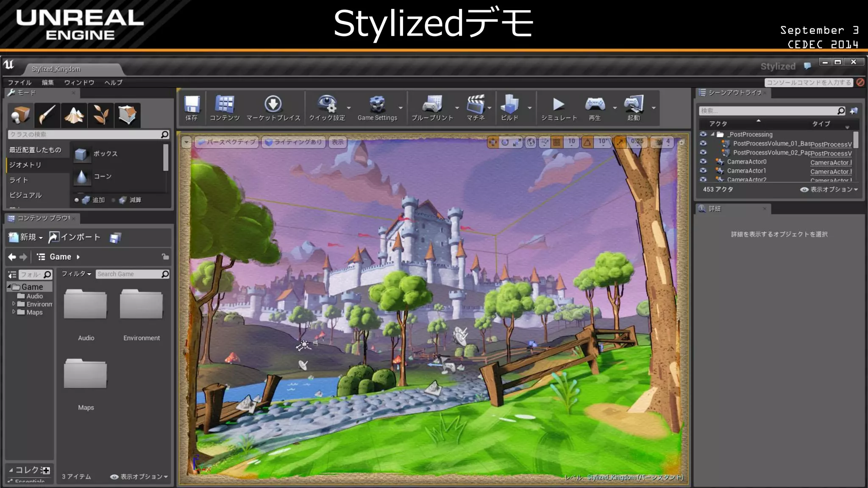Image resolution: width=868 pixels, height=488 pixels.
Task: Toggle grid snapping in viewport
Action: click(x=556, y=142)
